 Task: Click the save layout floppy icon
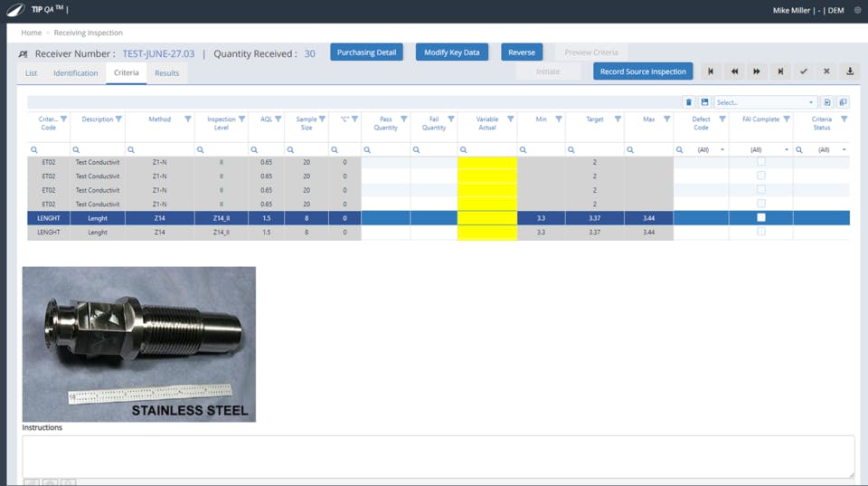pos(704,102)
